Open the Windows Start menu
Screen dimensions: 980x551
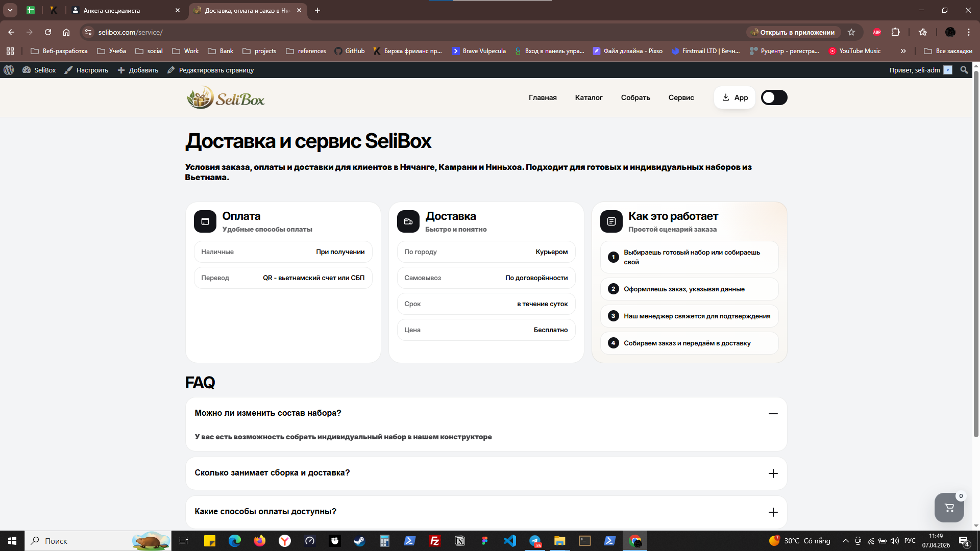coord(12,541)
